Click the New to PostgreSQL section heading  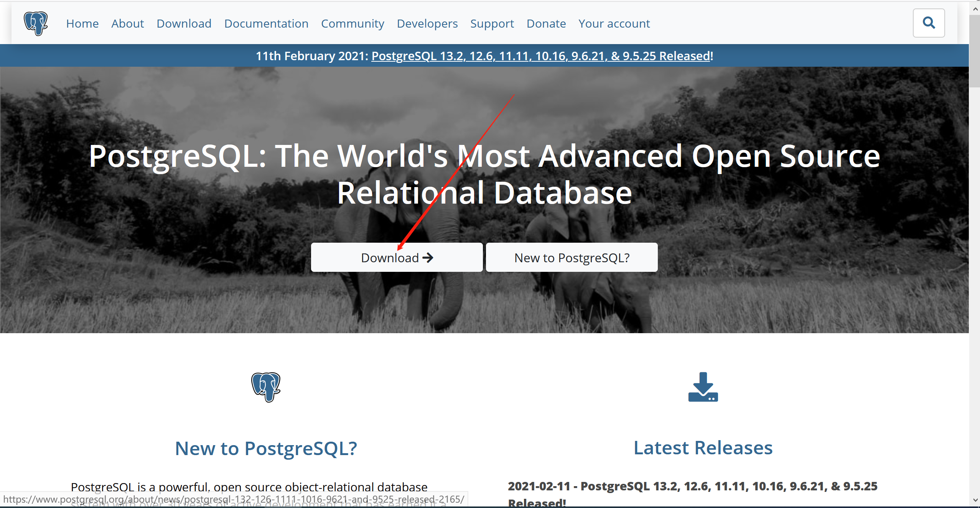(x=265, y=447)
